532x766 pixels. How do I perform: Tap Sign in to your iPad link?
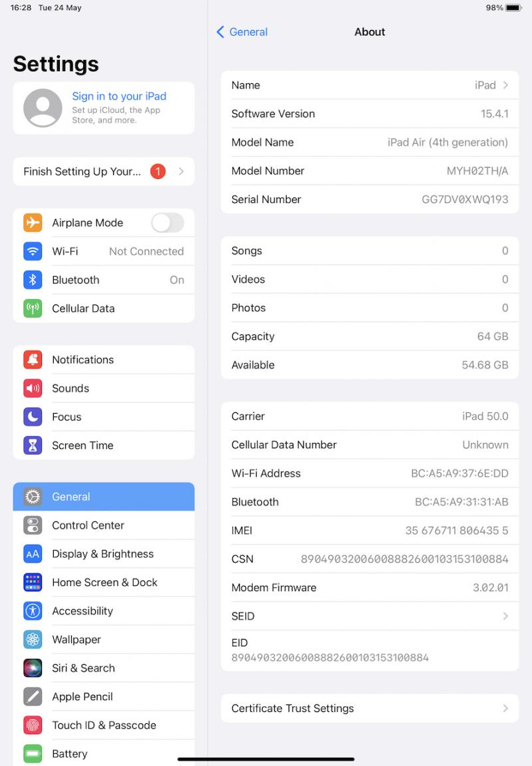119,96
